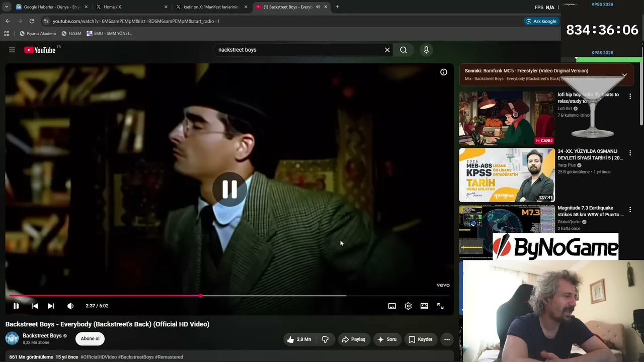Open the player settings gear
644x362 pixels.
(408, 306)
